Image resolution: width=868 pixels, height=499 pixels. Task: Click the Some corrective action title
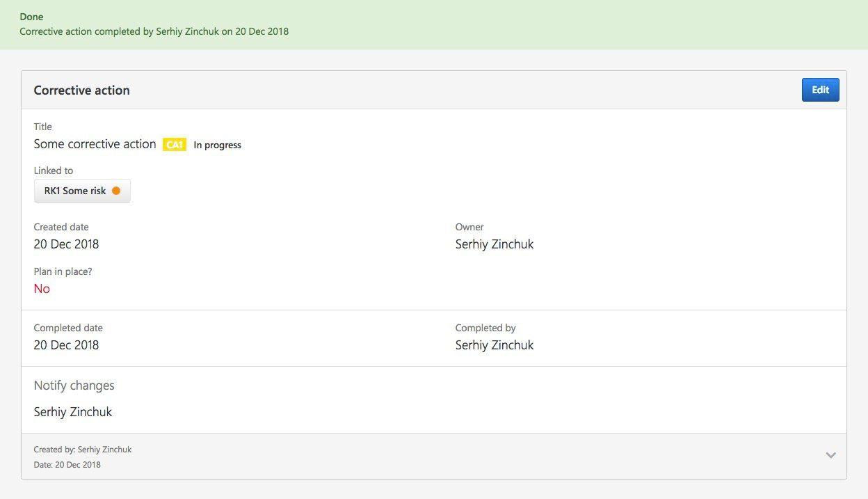click(x=95, y=144)
